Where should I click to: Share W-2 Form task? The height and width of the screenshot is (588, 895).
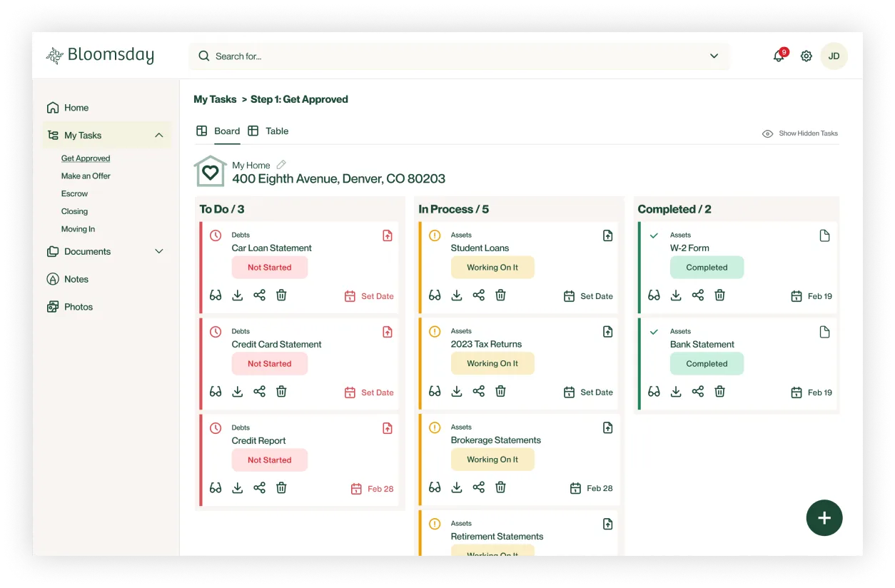698,295
